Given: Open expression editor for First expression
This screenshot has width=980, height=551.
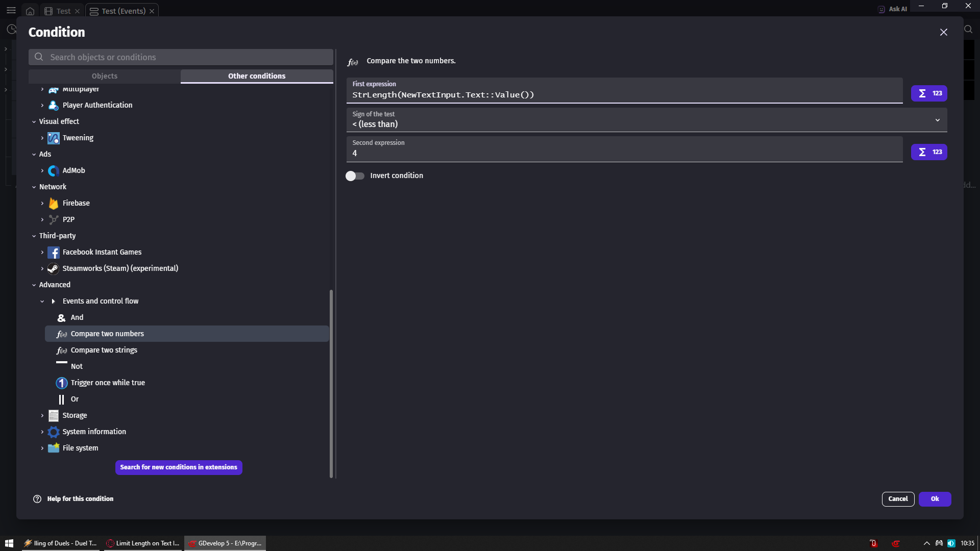Looking at the screenshot, I should (928, 93).
